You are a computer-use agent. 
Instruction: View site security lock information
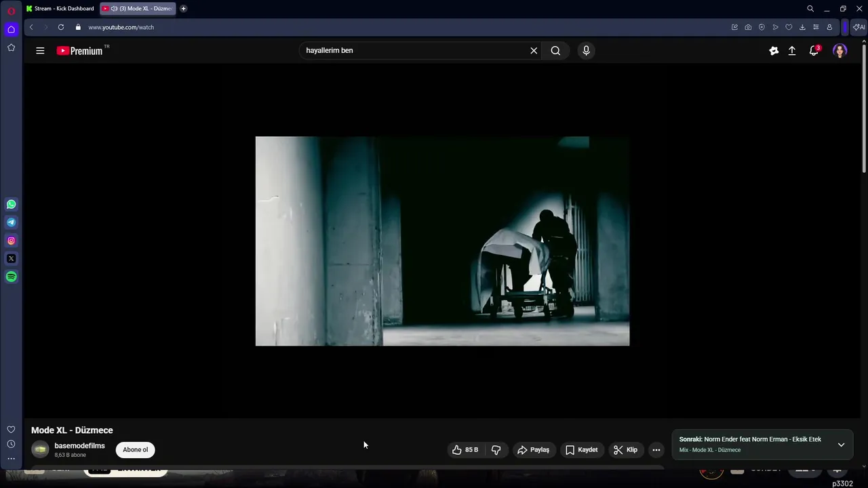pos(78,27)
